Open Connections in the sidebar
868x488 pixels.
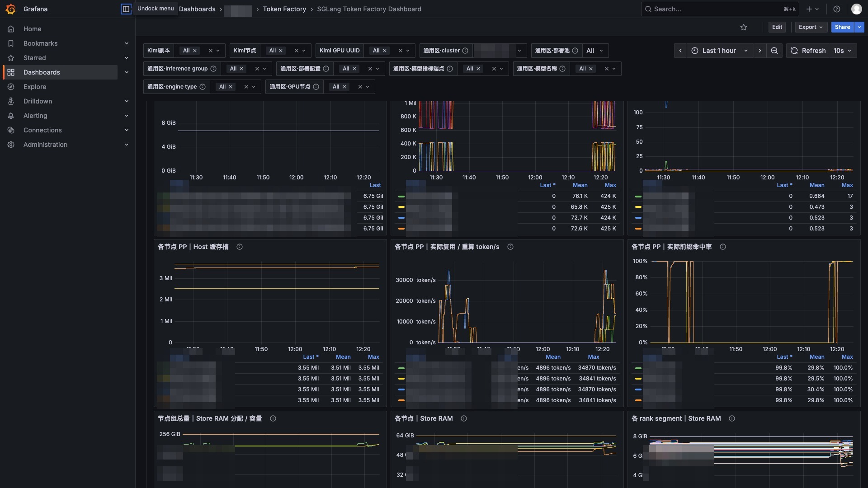click(42, 130)
